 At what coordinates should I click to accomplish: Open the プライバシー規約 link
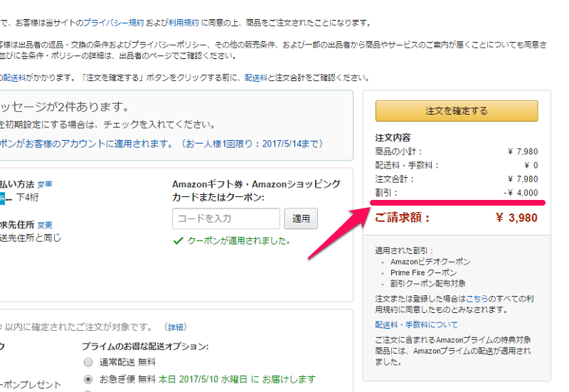114,23
